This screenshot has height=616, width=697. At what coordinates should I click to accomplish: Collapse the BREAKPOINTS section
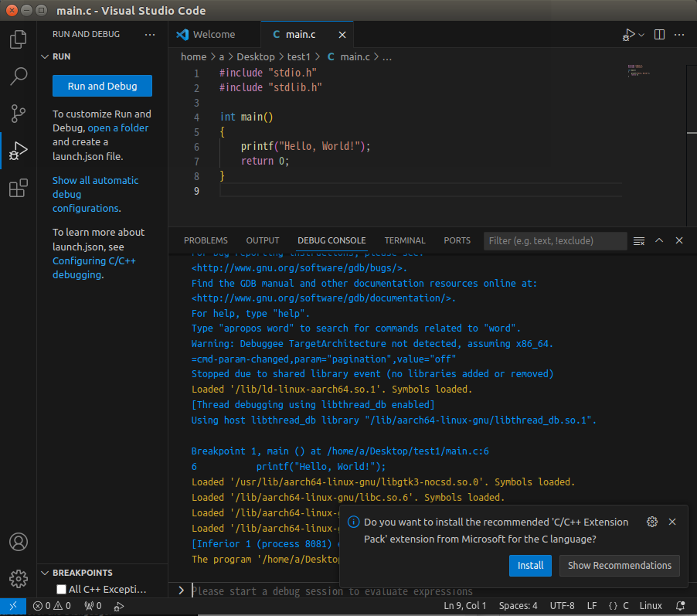pos(45,573)
